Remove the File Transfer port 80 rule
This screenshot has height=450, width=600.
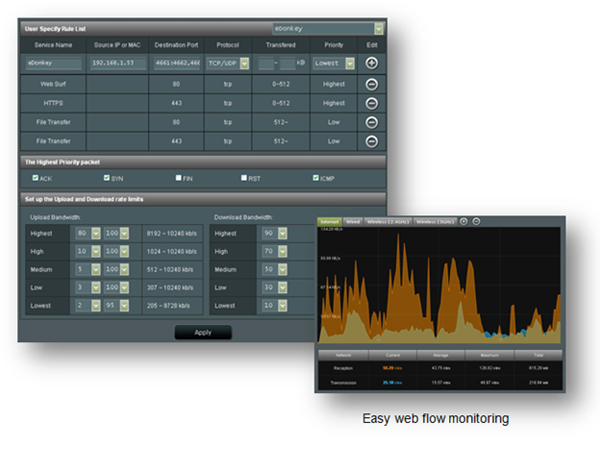[372, 121]
